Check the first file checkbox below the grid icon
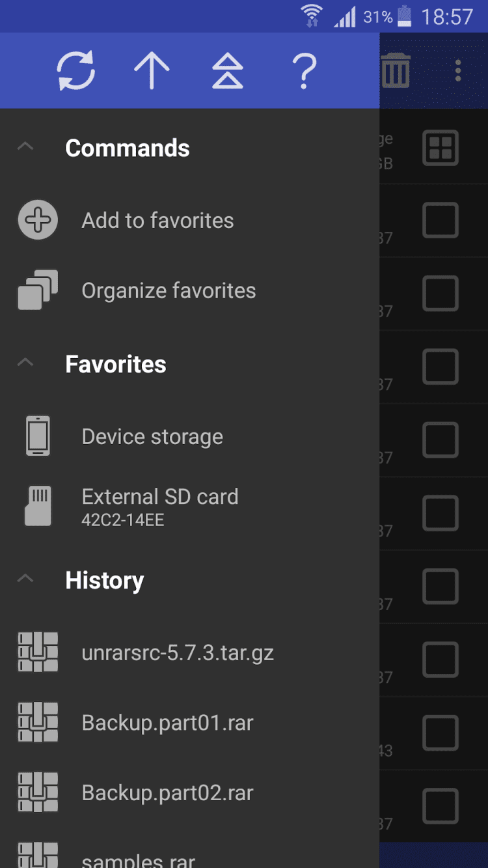Screen dimensions: 488x868 click(441, 220)
